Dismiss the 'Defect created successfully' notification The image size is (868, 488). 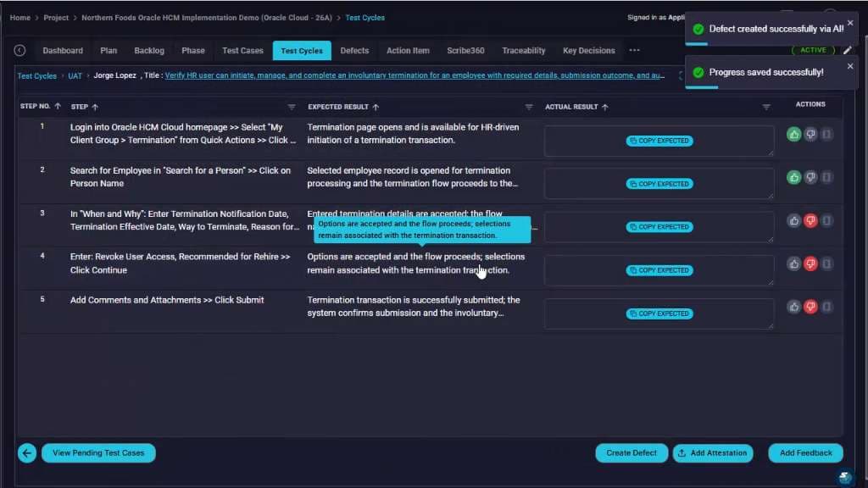(850, 23)
